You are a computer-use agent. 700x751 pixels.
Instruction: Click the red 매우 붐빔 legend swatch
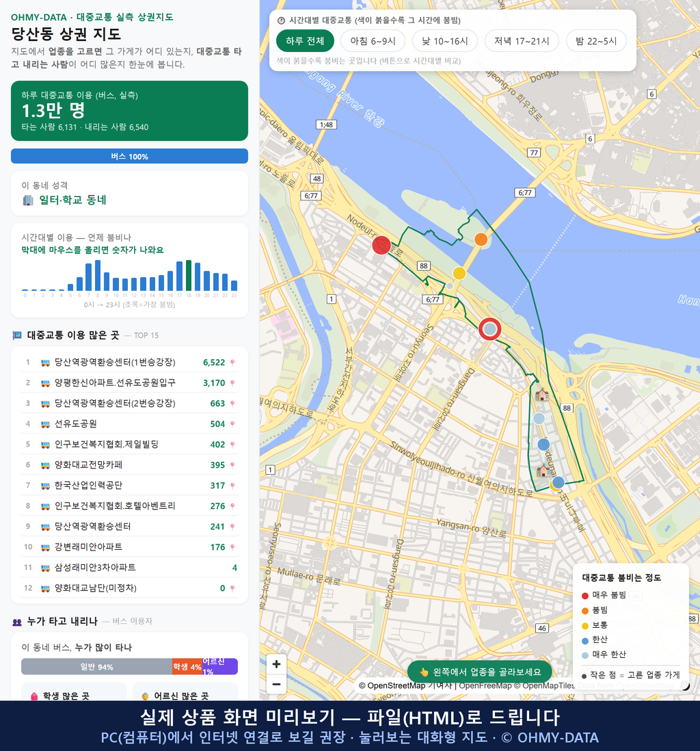[584, 596]
